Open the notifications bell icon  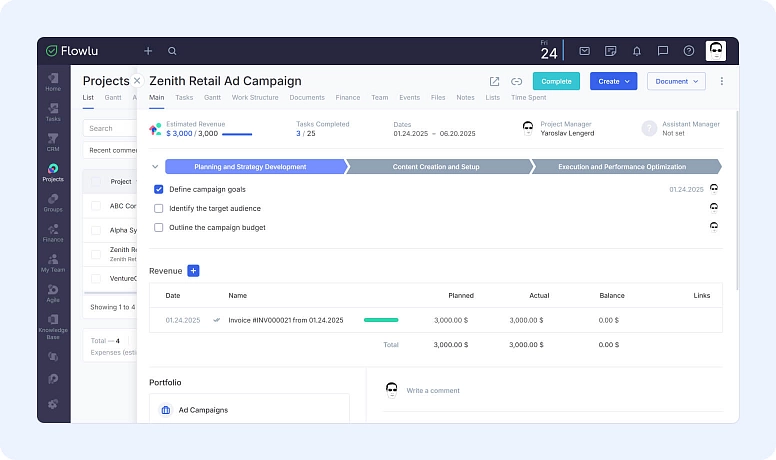[x=636, y=51]
